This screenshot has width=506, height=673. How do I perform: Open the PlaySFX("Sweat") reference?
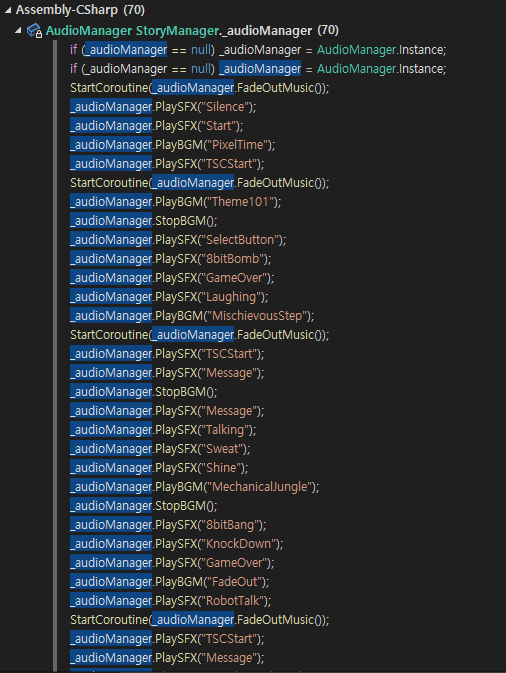[160, 449]
